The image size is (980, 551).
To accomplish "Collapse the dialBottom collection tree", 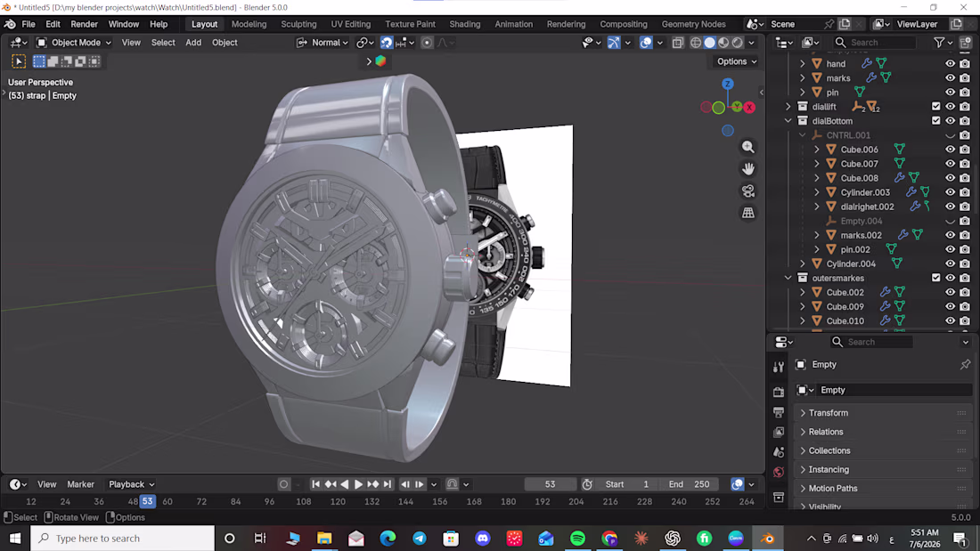I will [x=788, y=120].
